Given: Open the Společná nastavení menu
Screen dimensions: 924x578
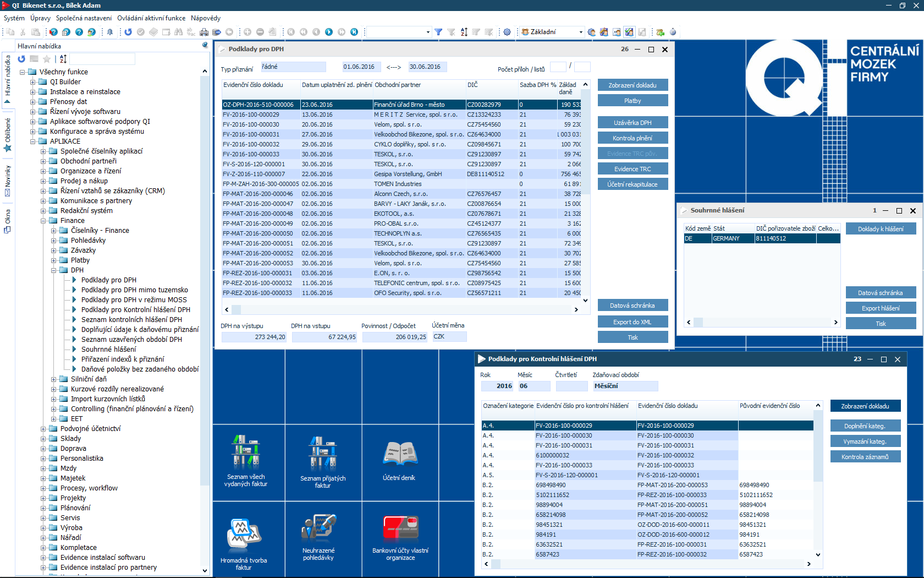Looking at the screenshot, I should click(84, 18).
